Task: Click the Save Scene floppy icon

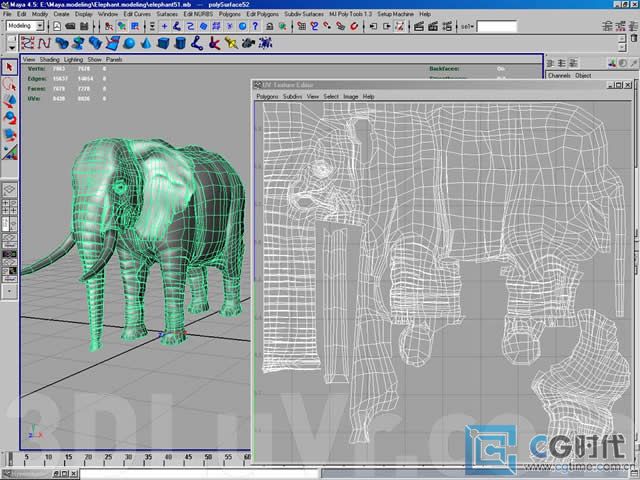Action: click(x=84, y=27)
